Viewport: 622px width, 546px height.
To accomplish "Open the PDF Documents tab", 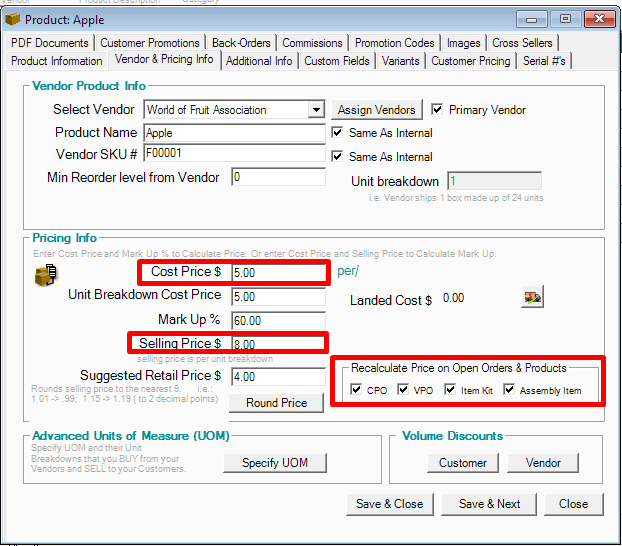I will 51,43.
